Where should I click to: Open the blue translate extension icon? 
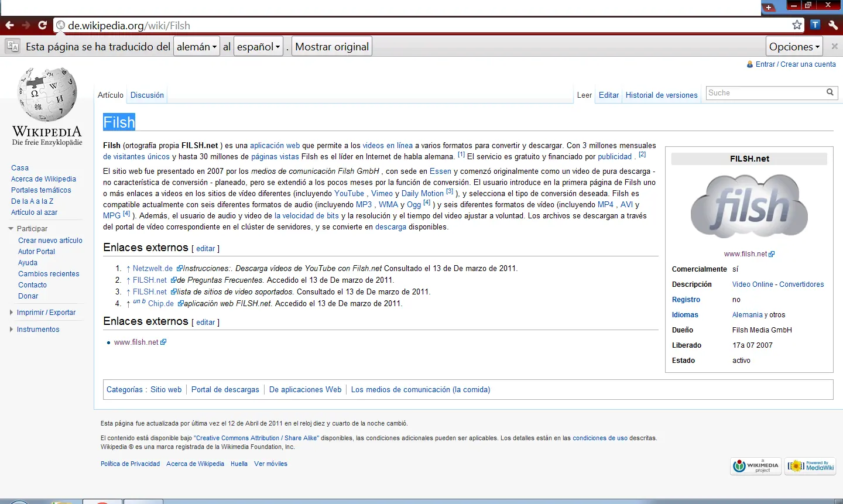coord(815,25)
